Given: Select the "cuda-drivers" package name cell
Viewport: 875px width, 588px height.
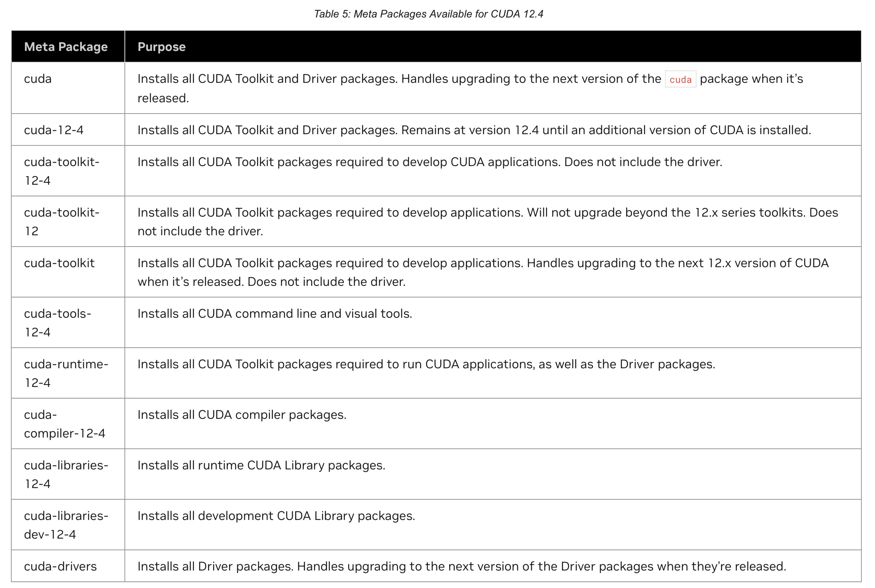Looking at the screenshot, I should coord(60,566).
